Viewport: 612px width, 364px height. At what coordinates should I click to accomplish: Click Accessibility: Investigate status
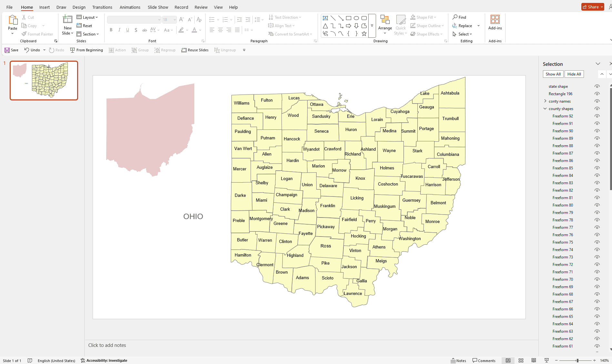(x=104, y=360)
